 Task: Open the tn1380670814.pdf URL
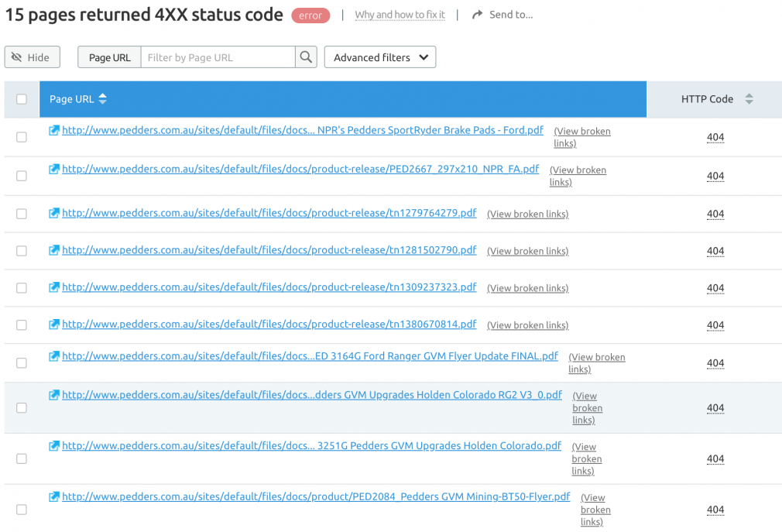pyautogui.click(x=269, y=324)
